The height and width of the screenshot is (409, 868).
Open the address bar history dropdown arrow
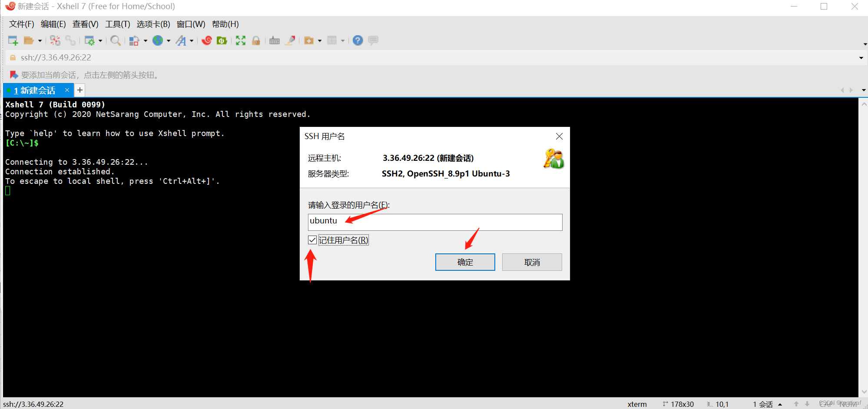tap(861, 58)
